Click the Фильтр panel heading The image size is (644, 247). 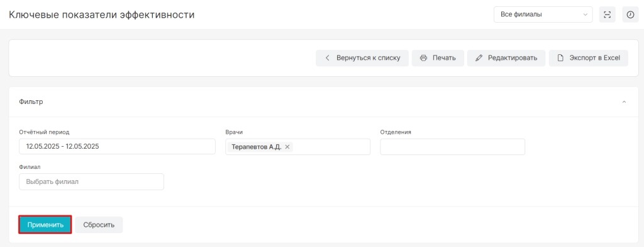coord(31,101)
